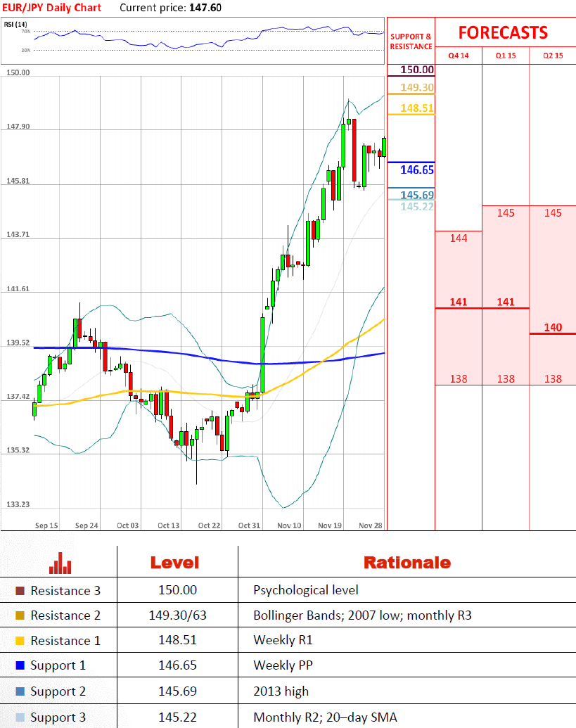Click the 148.51 resistance level label
The image size is (576, 728).
(x=417, y=108)
